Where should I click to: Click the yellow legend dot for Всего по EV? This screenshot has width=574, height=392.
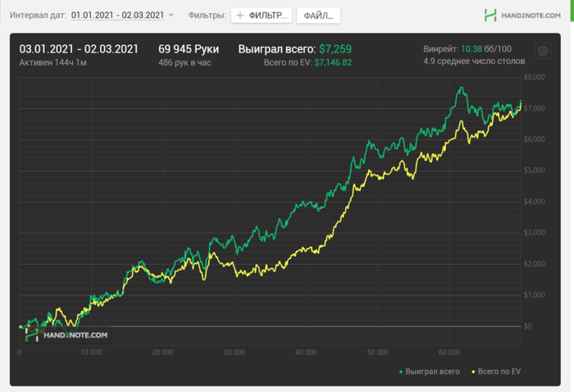[473, 371]
